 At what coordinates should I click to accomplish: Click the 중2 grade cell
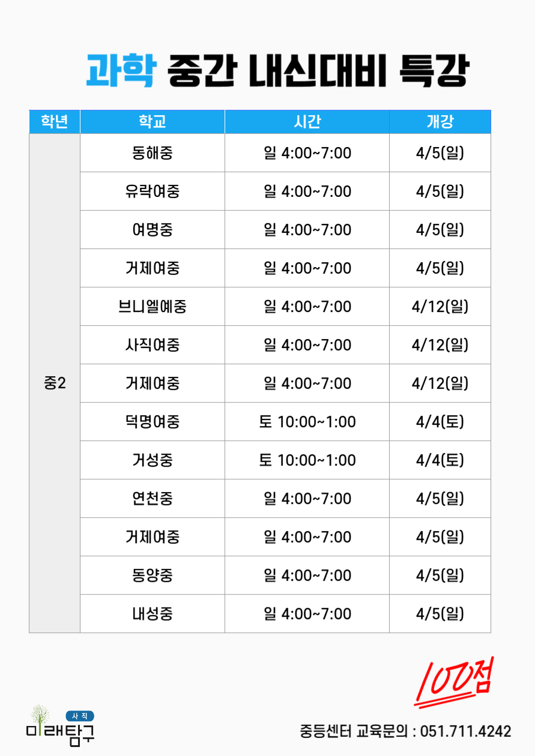tap(55, 383)
